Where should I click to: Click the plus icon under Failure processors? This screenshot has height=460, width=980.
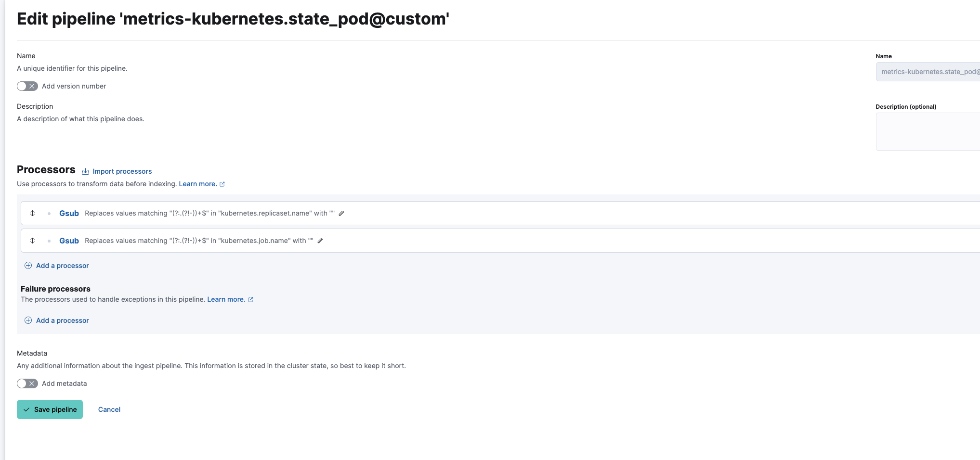tap(28, 320)
